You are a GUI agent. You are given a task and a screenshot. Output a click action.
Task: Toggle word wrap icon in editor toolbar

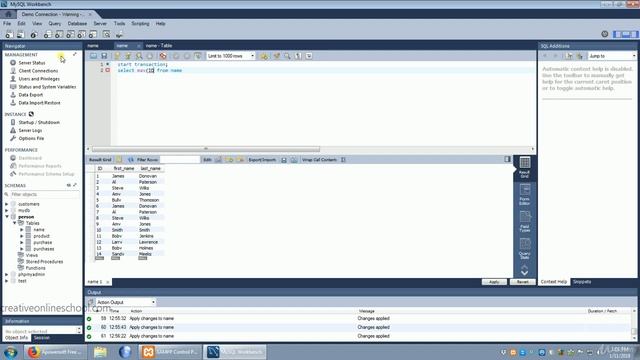click(x=309, y=56)
